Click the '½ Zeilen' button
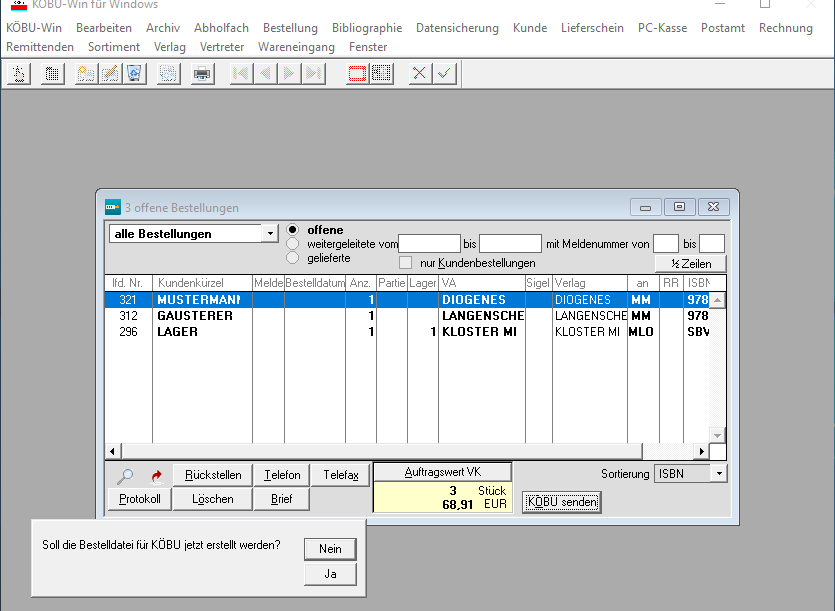 click(691, 264)
